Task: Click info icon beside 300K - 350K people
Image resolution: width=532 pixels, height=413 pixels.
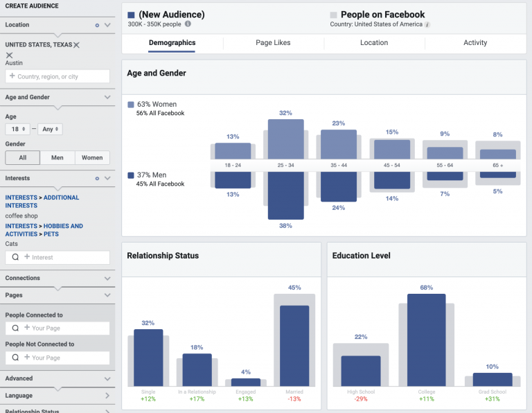Action: click(188, 24)
